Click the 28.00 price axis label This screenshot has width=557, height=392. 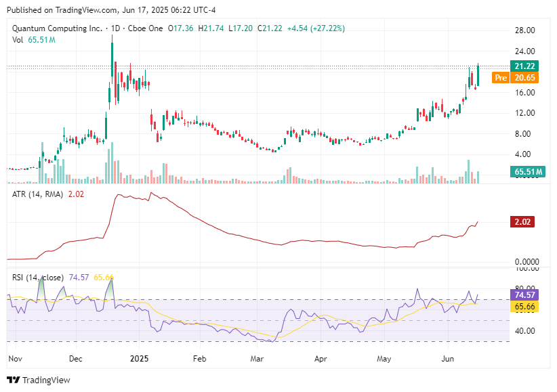point(524,30)
